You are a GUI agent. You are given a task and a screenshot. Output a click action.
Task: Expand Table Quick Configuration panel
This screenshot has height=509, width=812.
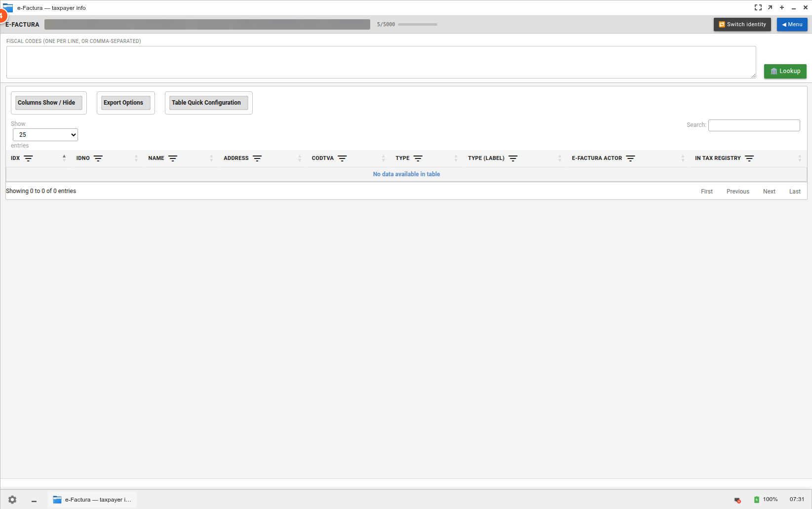point(209,103)
